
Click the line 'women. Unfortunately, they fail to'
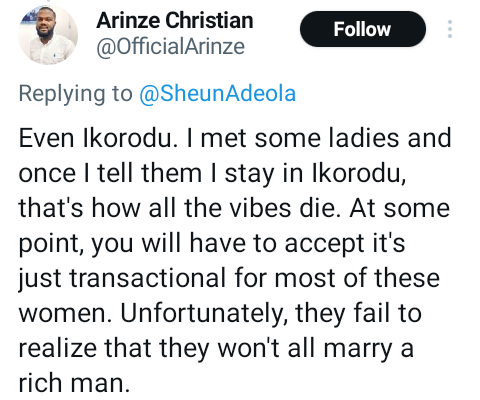[x=220, y=314]
